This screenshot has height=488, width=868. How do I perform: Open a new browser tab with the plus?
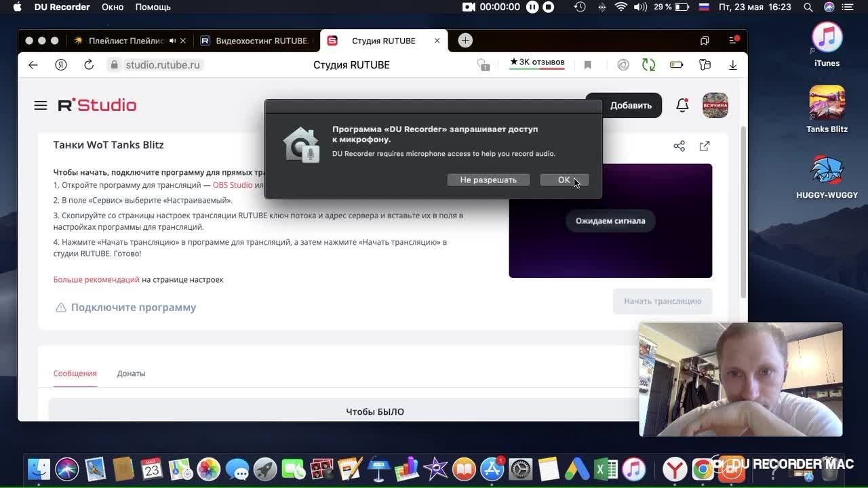point(465,41)
